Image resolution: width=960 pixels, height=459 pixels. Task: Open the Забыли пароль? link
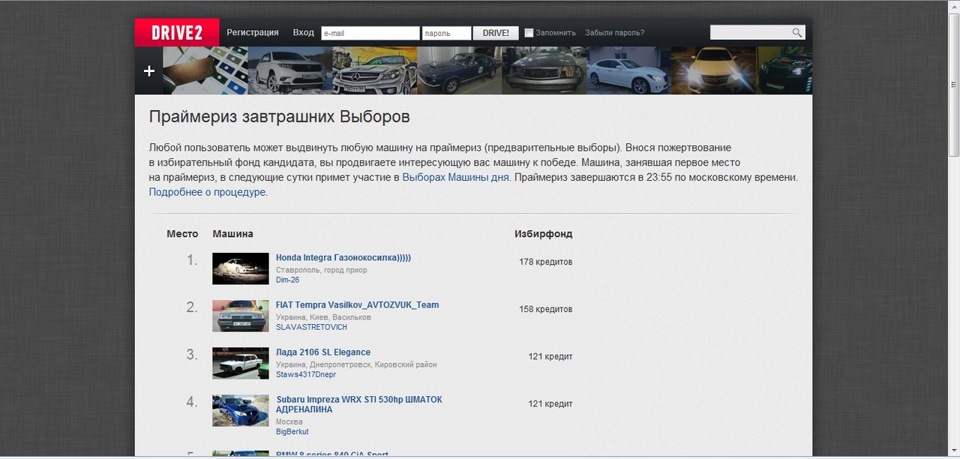615,33
